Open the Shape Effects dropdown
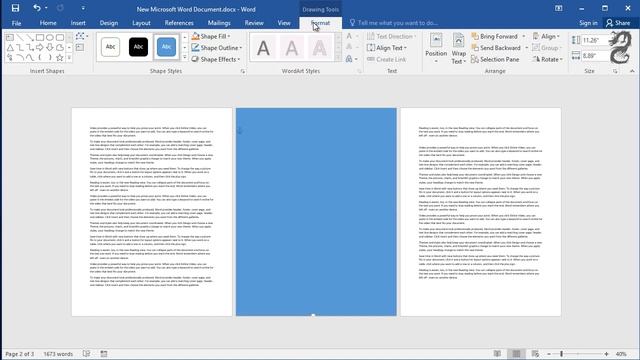 point(216,59)
